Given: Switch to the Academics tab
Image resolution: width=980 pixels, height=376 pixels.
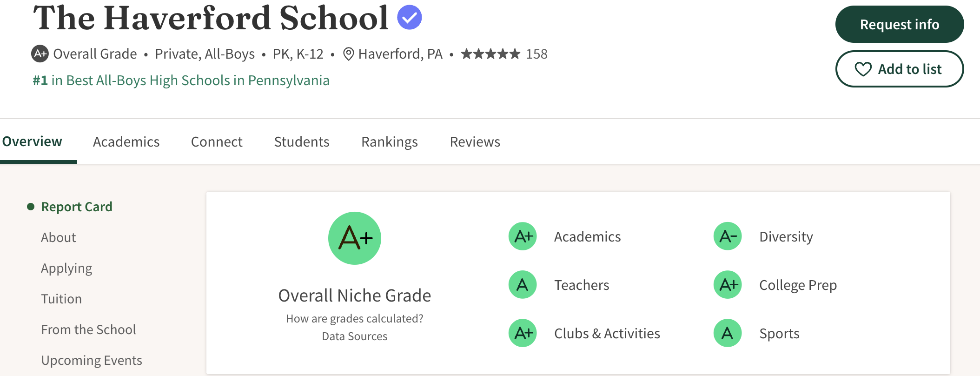Looking at the screenshot, I should click(126, 142).
